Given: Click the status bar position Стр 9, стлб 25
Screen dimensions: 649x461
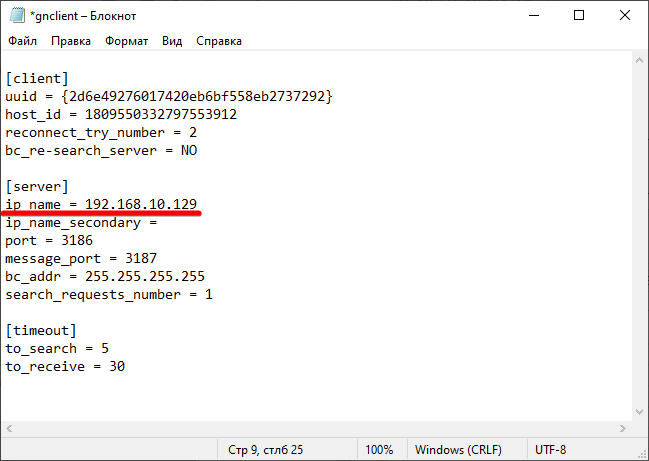Looking at the screenshot, I should tap(265, 450).
